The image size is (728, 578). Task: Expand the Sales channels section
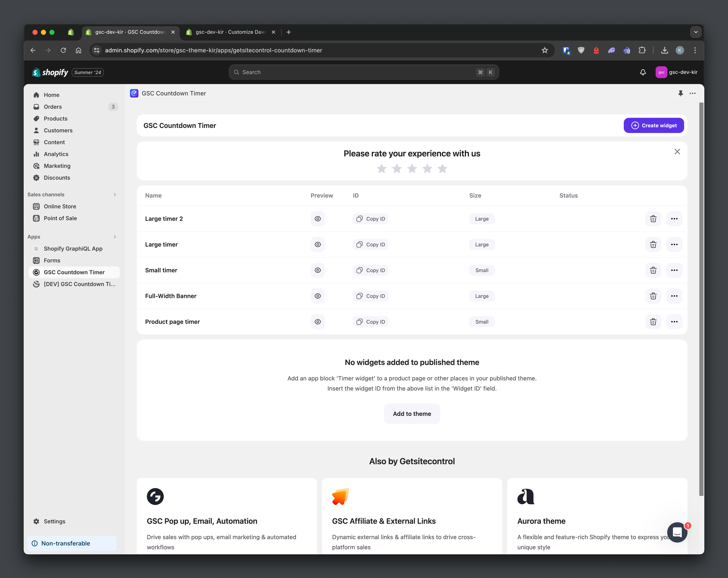[x=115, y=195]
